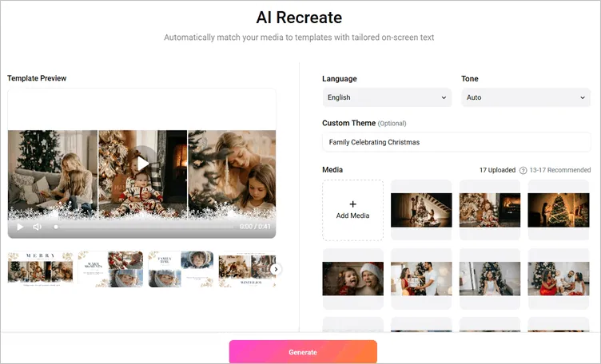Mute the preview video audio
601x364 pixels.
38,227
